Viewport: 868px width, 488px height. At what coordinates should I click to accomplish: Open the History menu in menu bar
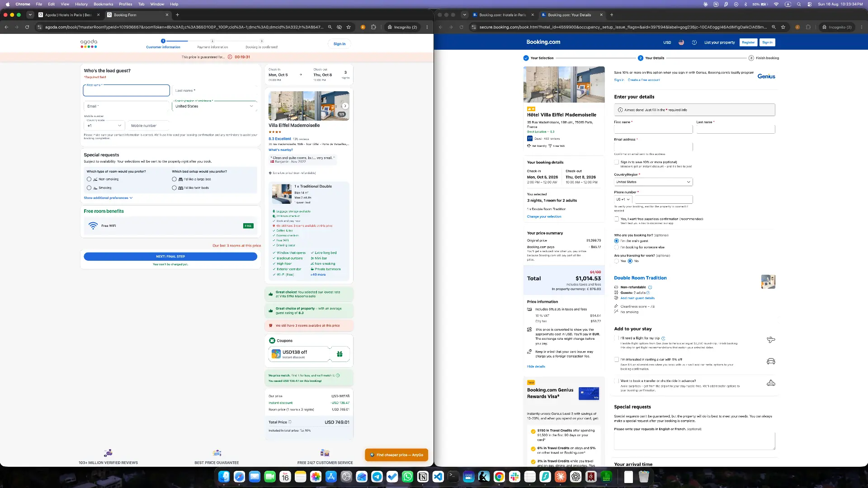click(81, 4)
